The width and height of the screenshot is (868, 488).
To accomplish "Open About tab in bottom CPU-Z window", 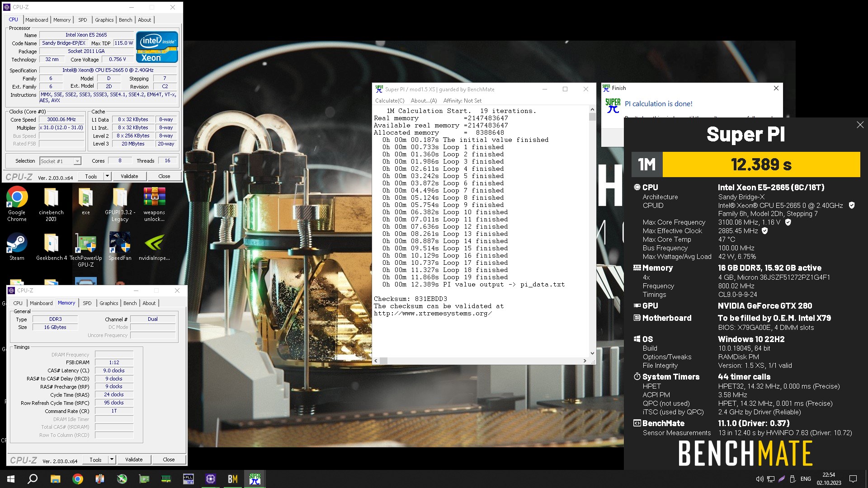I will 149,303.
